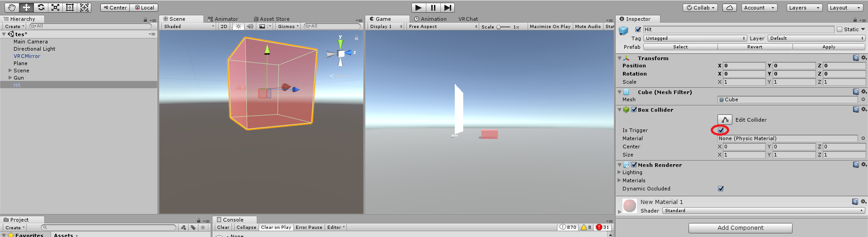The height and width of the screenshot is (237, 868).
Task: Toggle Local/Global coordinates button
Action: 144,8
